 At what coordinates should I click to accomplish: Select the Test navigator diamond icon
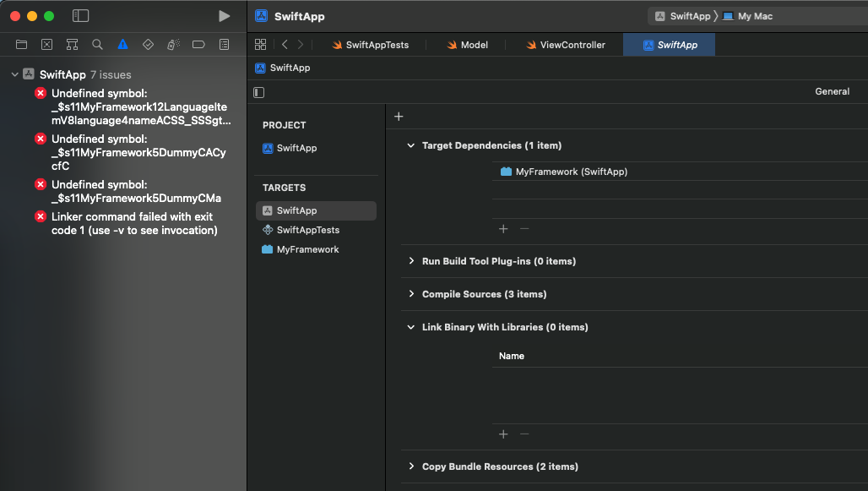pyautogui.click(x=148, y=45)
